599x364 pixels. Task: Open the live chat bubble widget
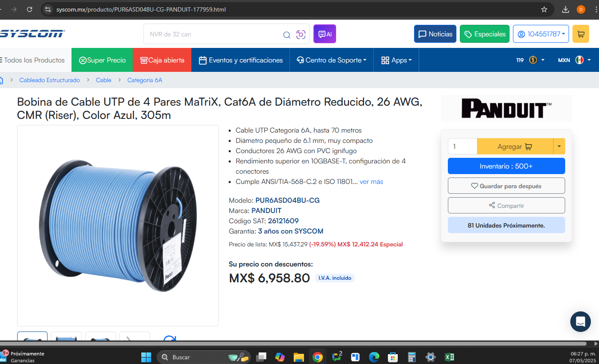(x=580, y=322)
